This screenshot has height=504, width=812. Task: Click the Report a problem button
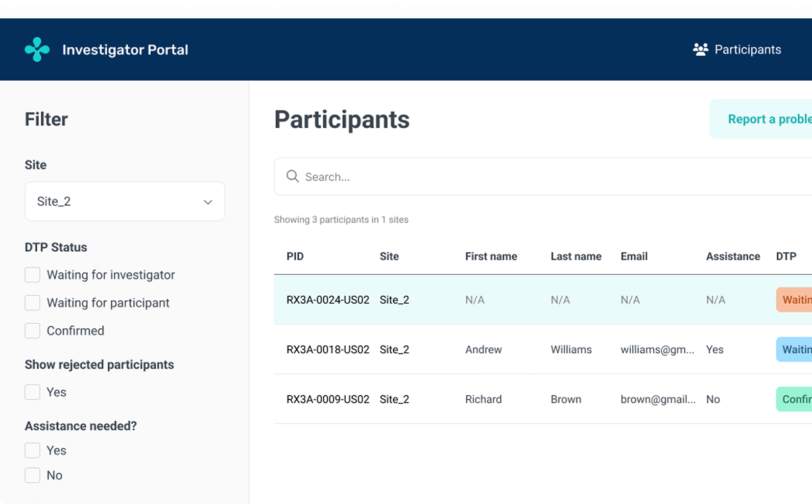(x=760, y=119)
